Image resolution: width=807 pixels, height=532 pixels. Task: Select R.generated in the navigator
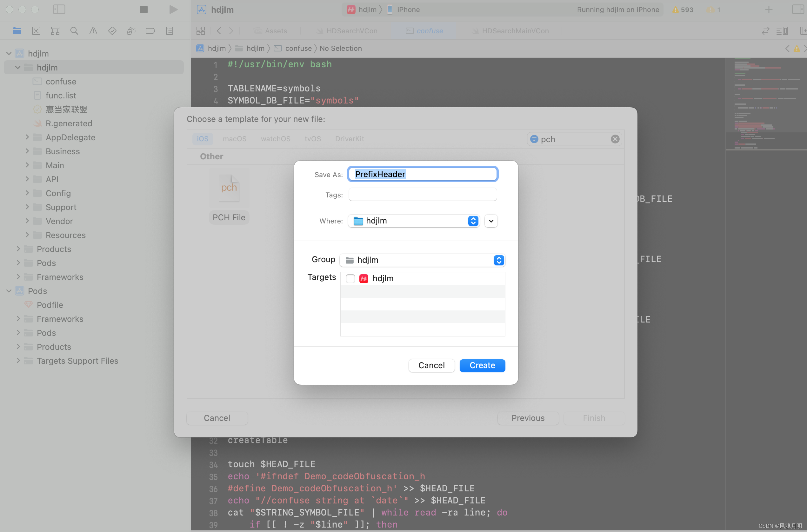pos(69,123)
